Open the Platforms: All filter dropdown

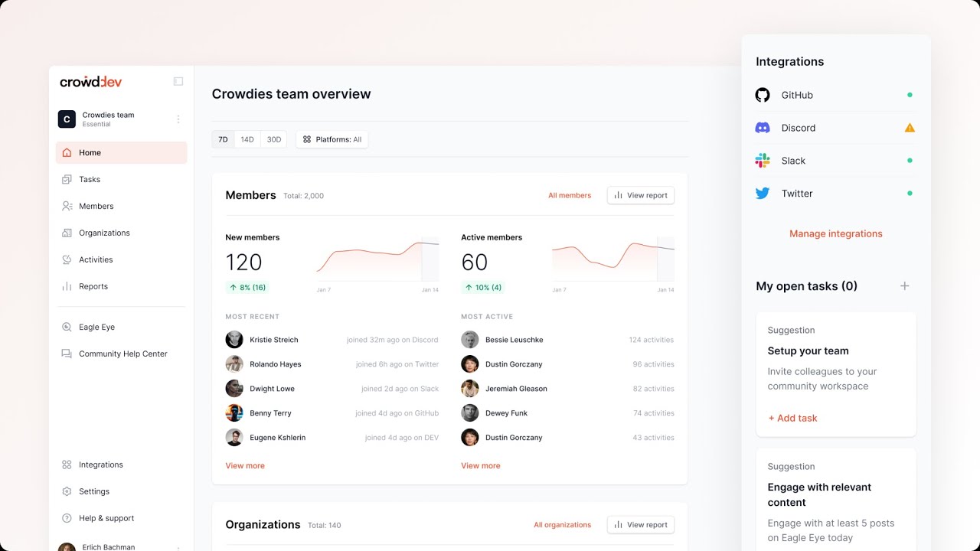332,139
